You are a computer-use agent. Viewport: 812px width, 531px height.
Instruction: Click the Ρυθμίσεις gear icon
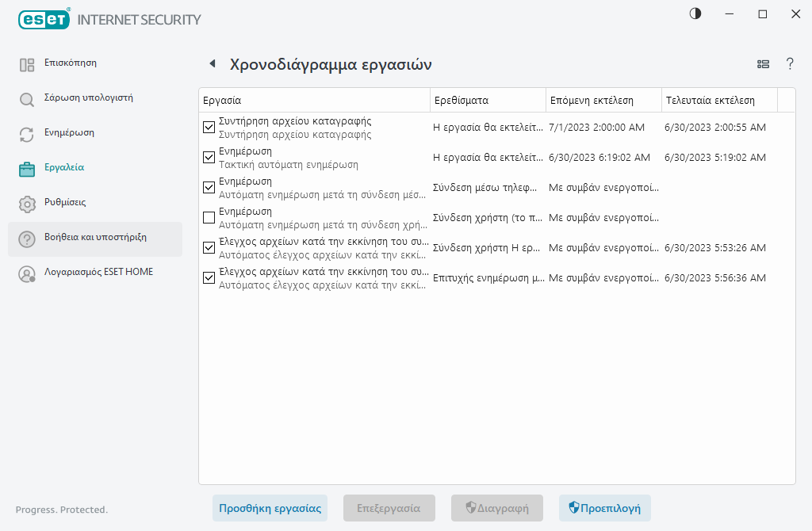27,204
